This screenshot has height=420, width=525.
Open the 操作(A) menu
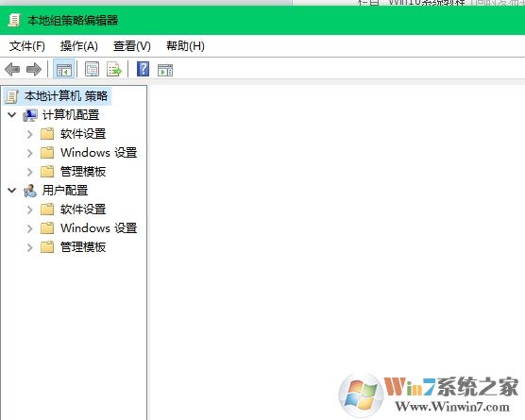[79, 46]
